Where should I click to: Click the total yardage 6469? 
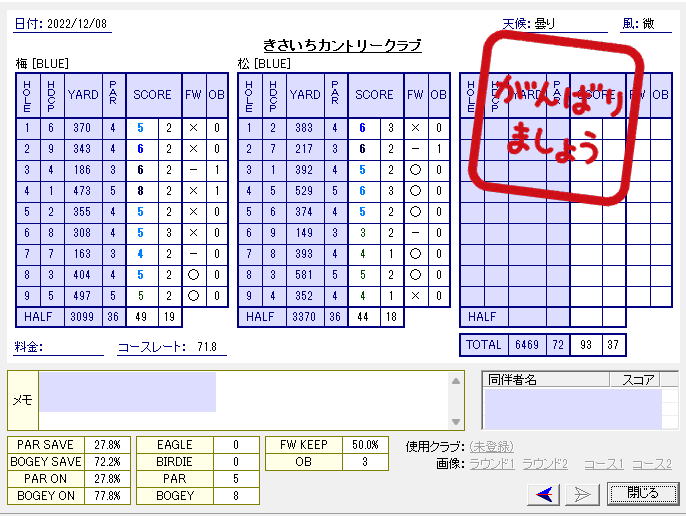[x=527, y=345]
